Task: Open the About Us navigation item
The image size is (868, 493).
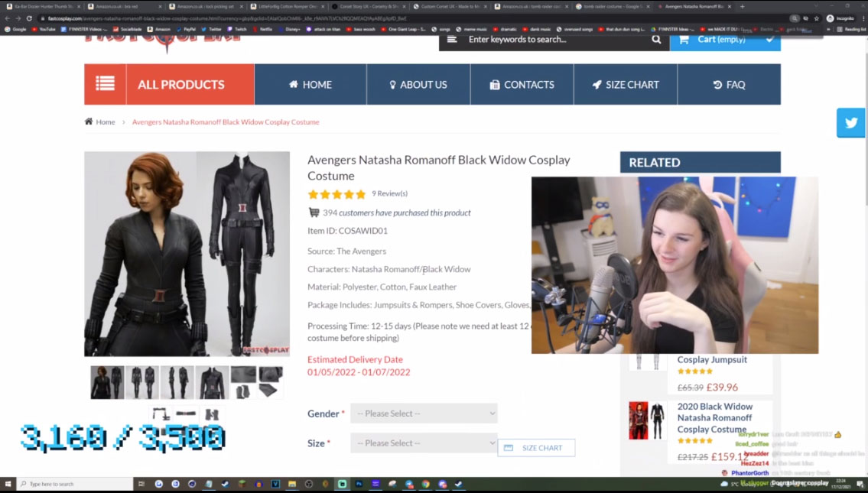Action: click(x=418, y=84)
